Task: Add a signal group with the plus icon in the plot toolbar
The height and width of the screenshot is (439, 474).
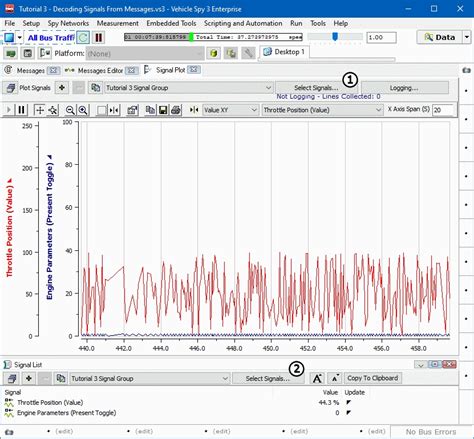Action: (62, 88)
